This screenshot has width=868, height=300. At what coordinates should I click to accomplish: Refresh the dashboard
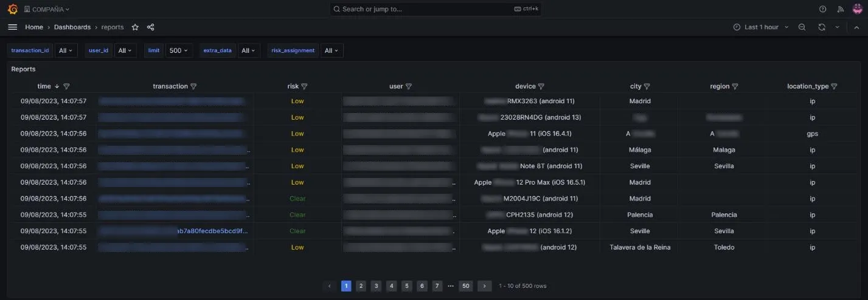(x=822, y=27)
